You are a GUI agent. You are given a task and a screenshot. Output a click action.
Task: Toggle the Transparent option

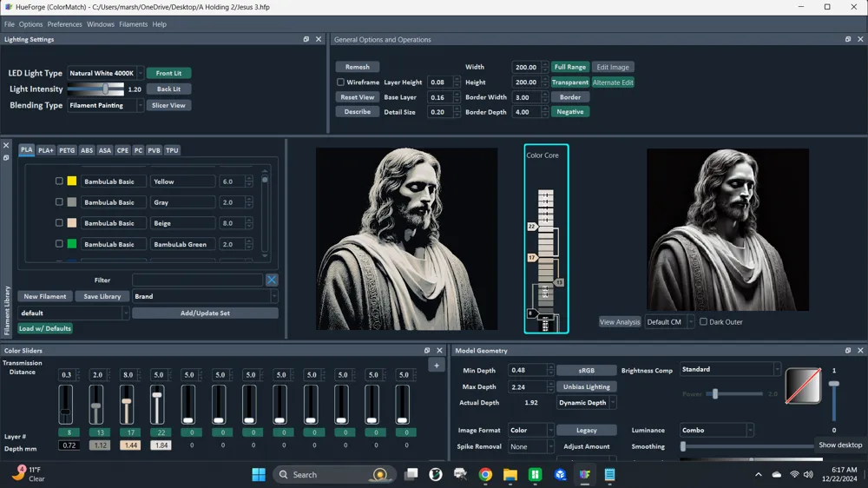tap(570, 82)
